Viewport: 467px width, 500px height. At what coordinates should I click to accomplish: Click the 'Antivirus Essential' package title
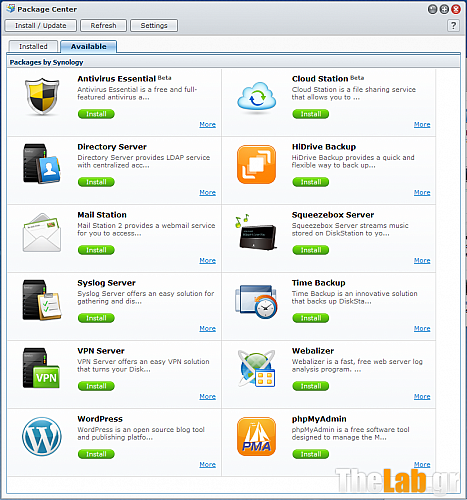117,79
